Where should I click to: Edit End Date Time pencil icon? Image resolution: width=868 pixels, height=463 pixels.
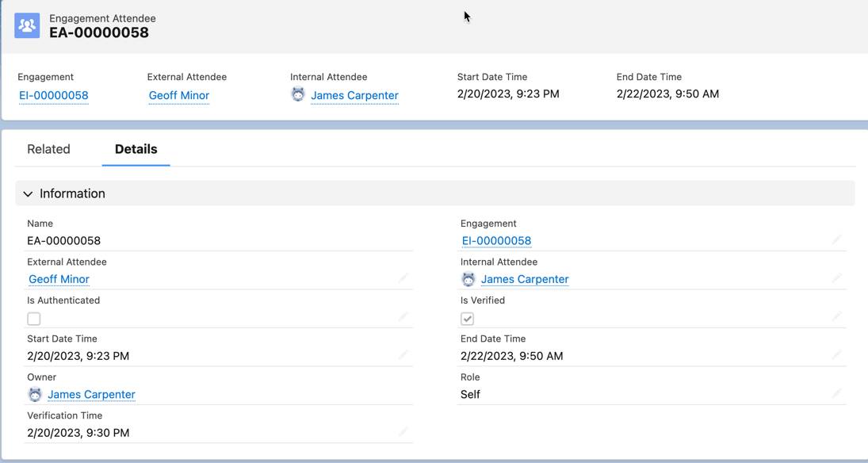pyautogui.click(x=836, y=354)
